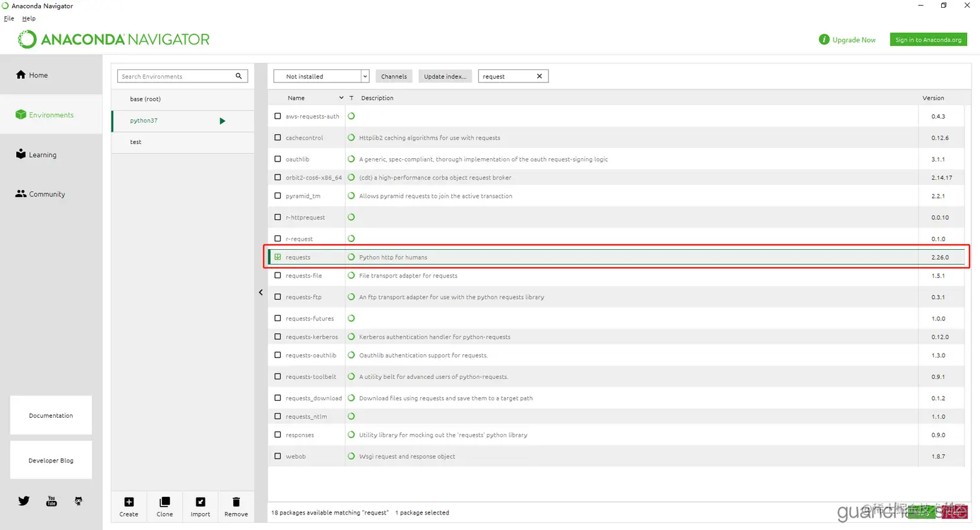
Task: Click the status circle icon for requests
Action: click(351, 257)
